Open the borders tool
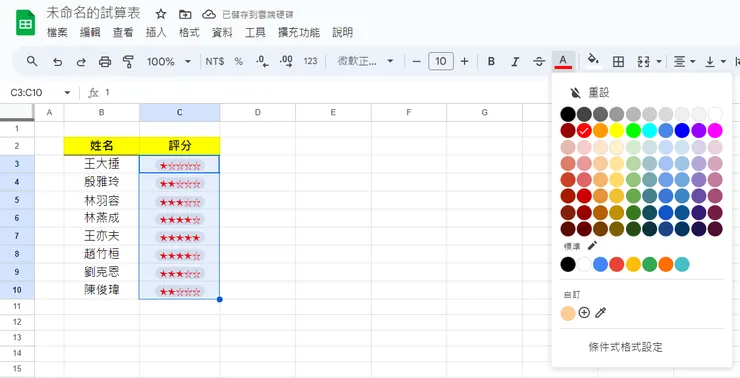 pos(618,61)
